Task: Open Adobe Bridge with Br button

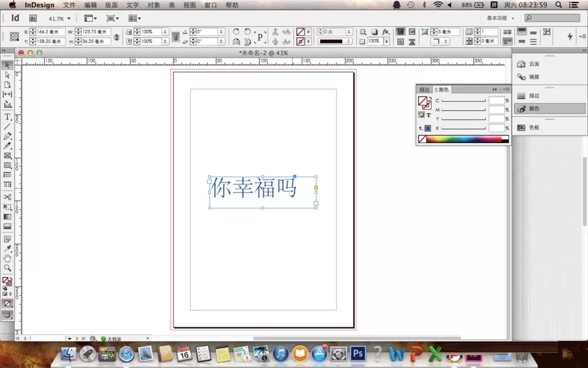Action: click(x=33, y=18)
